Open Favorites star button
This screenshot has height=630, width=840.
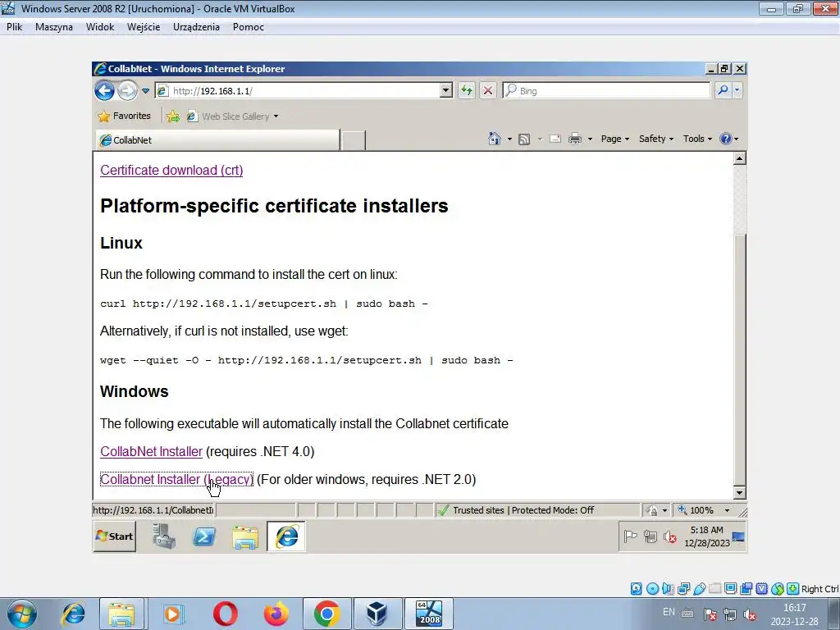coord(125,116)
